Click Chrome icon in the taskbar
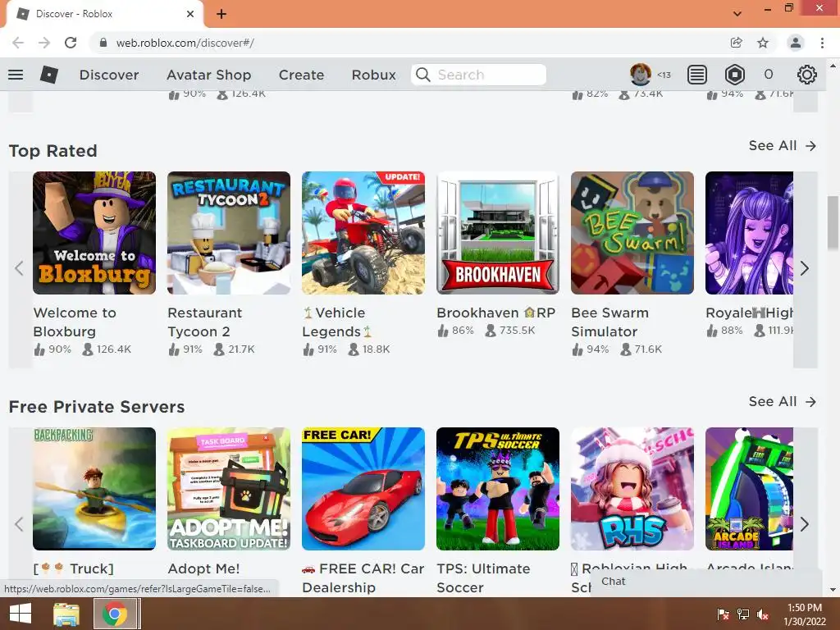 click(114, 614)
